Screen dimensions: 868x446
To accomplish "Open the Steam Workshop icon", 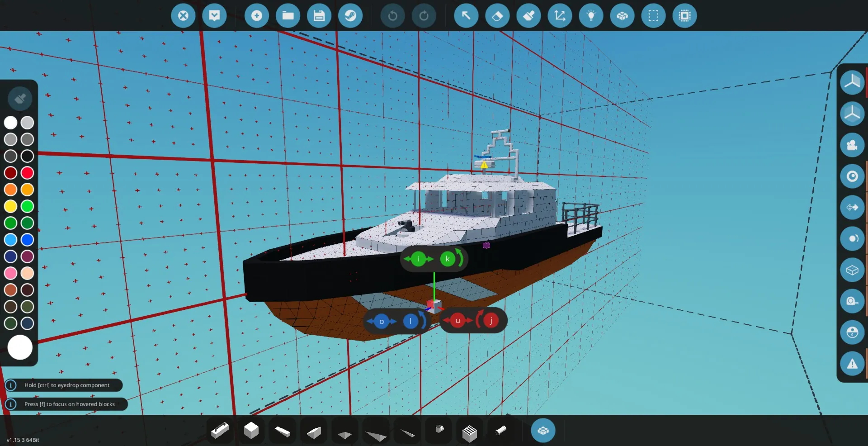I will (x=350, y=16).
